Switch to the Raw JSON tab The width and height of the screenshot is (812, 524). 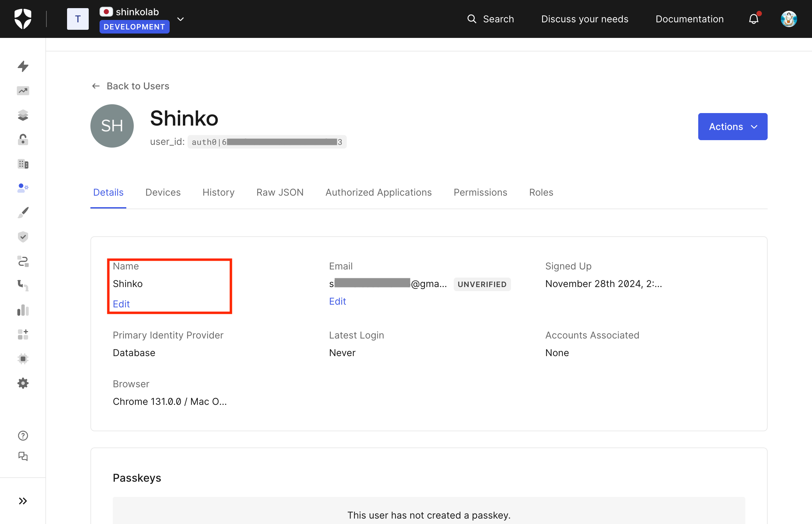280,192
